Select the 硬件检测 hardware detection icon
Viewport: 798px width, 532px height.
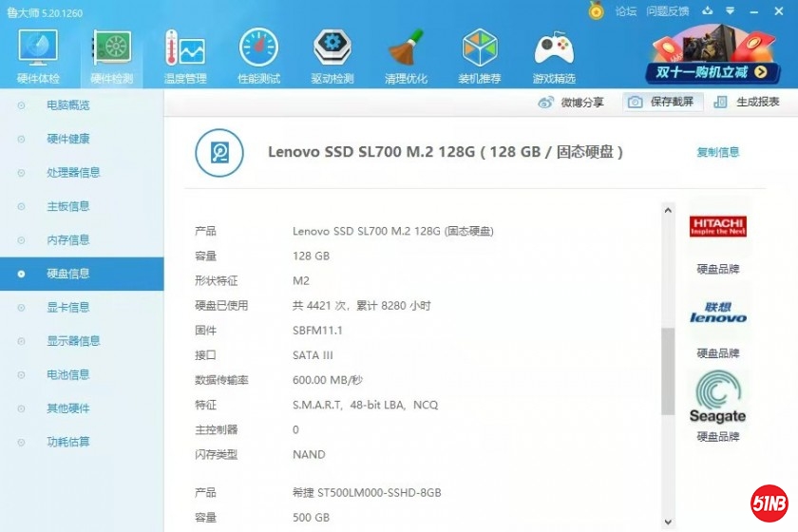pos(112,56)
